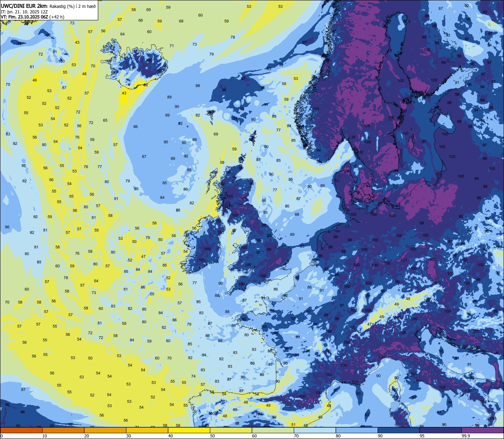Click the pale blue 70–80 legend swatch
The width and height of the screenshot is (504, 439).
click(315, 430)
